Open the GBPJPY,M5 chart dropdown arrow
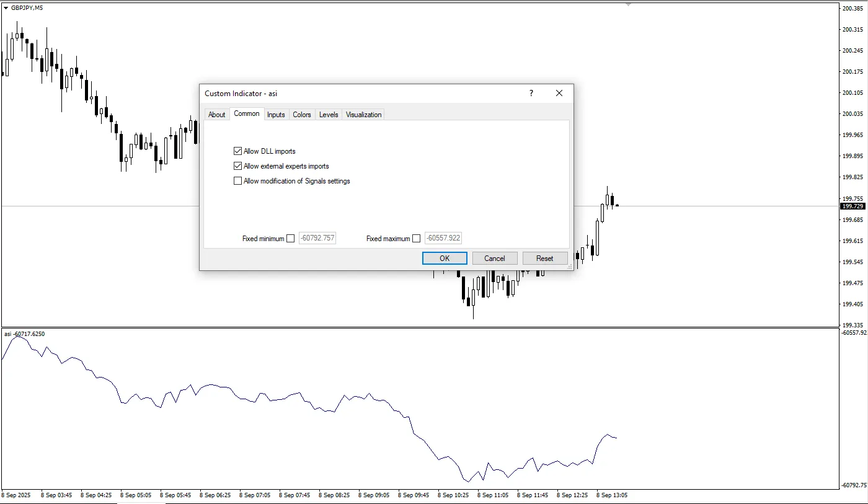Screen dimensions: 868x504 [x=6, y=8]
